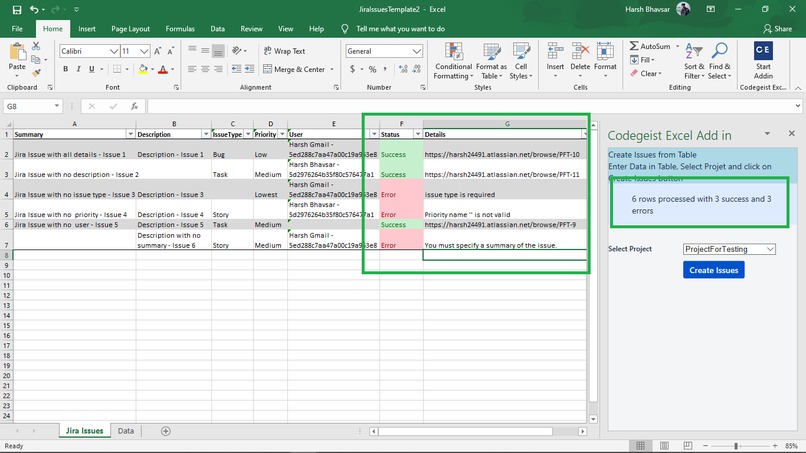This screenshot has height=453, width=806.
Task: Open the Priority column filter dropdown
Action: [282, 134]
